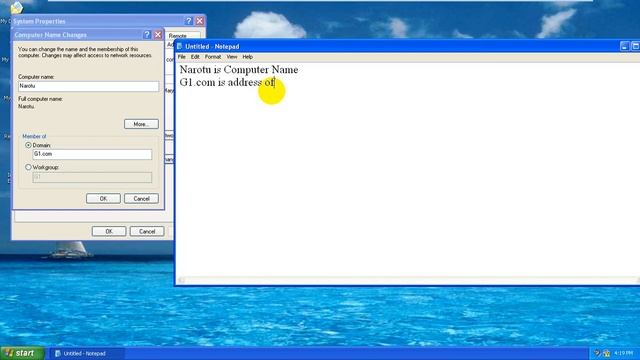Click the text 'Narotu is Computer Name'
The width and height of the screenshot is (640, 360).
coord(239,69)
